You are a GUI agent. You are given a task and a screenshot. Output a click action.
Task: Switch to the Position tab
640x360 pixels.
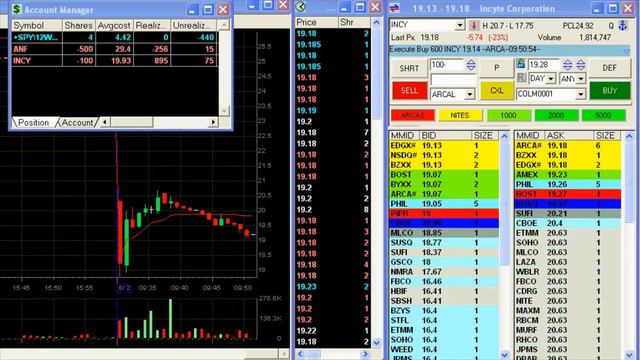coord(33,122)
